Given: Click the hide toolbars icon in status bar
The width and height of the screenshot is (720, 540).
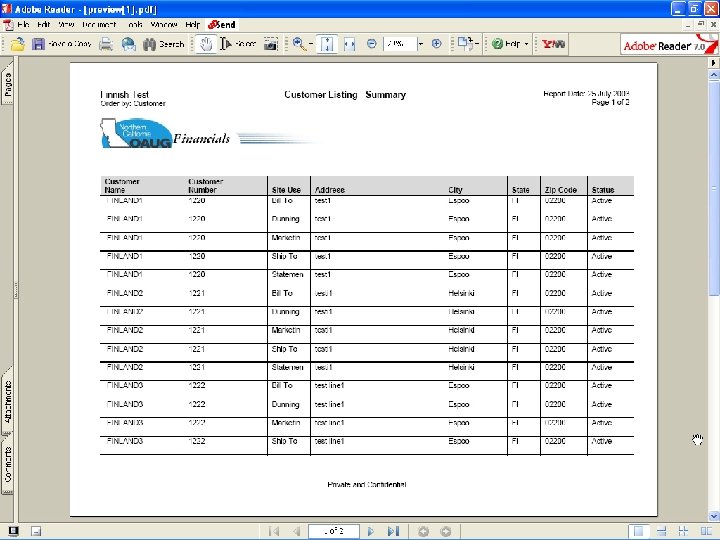Looking at the screenshot, I should point(36,531).
